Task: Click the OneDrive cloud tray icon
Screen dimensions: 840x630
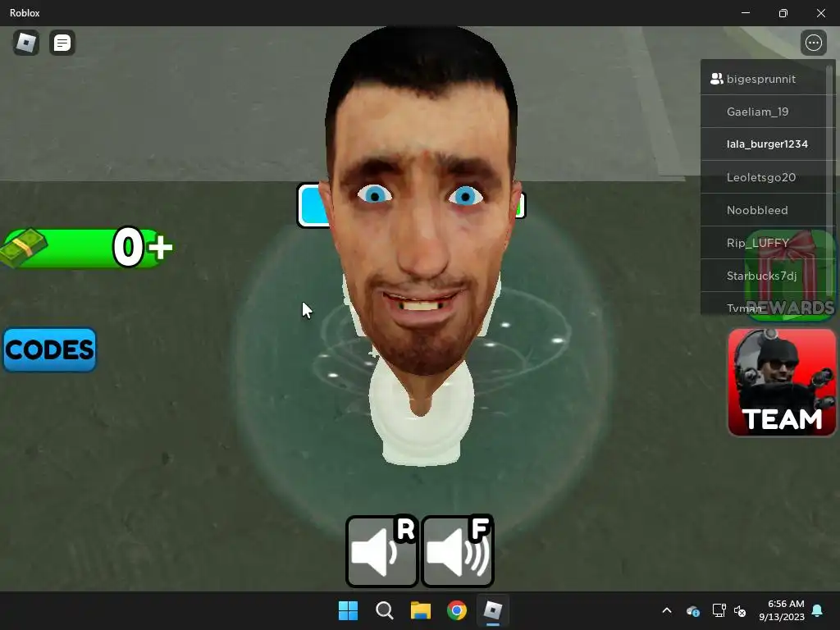Action: tap(692, 610)
